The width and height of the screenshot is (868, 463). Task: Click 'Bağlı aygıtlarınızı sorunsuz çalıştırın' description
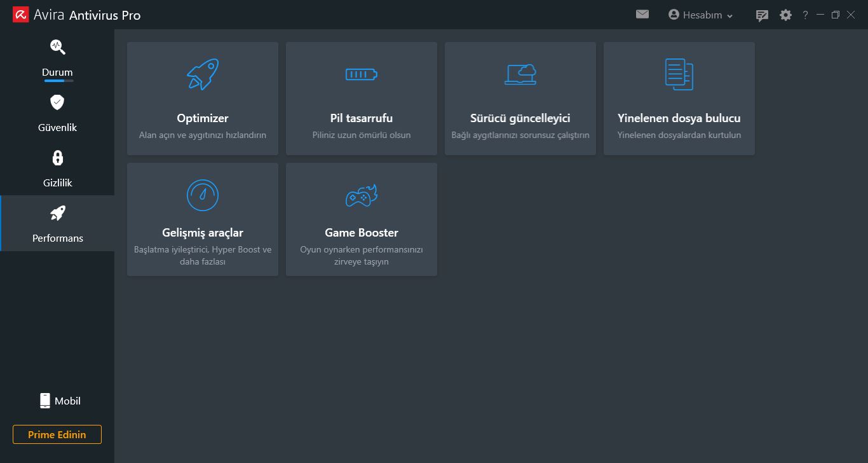520,135
